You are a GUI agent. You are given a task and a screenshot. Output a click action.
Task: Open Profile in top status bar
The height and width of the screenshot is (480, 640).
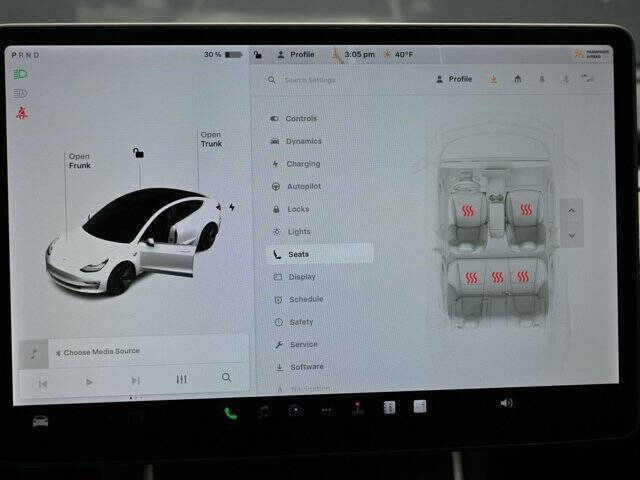[x=296, y=54]
